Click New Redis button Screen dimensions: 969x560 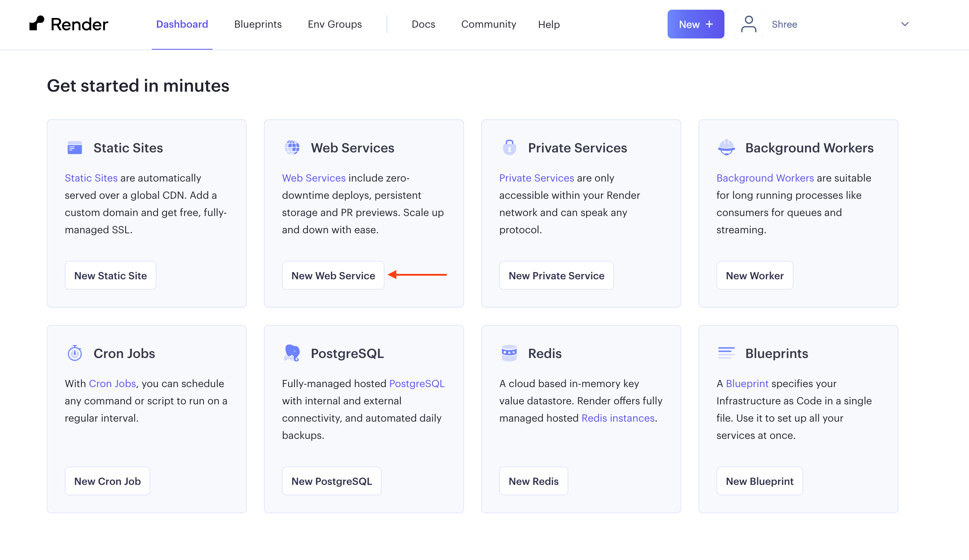(x=533, y=481)
